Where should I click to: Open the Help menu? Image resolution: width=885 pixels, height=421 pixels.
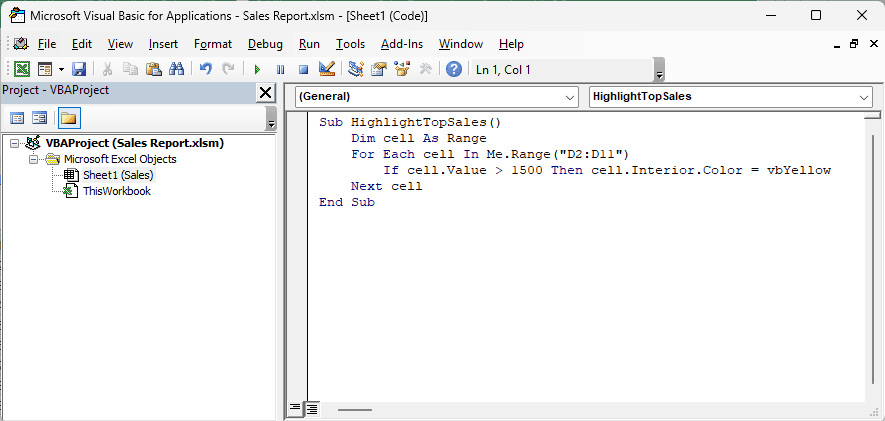511,44
